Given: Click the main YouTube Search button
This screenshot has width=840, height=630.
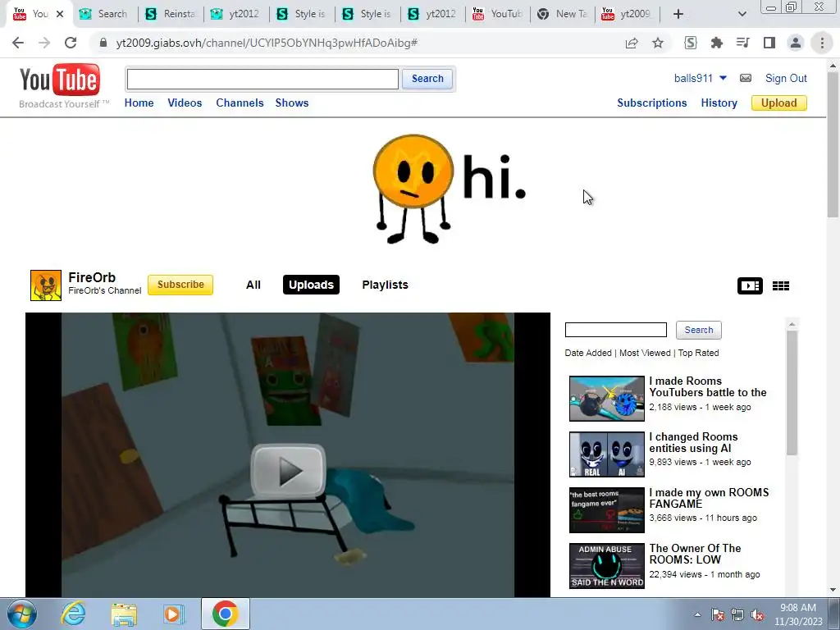Looking at the screenshot, I should (x=427, y=79).
